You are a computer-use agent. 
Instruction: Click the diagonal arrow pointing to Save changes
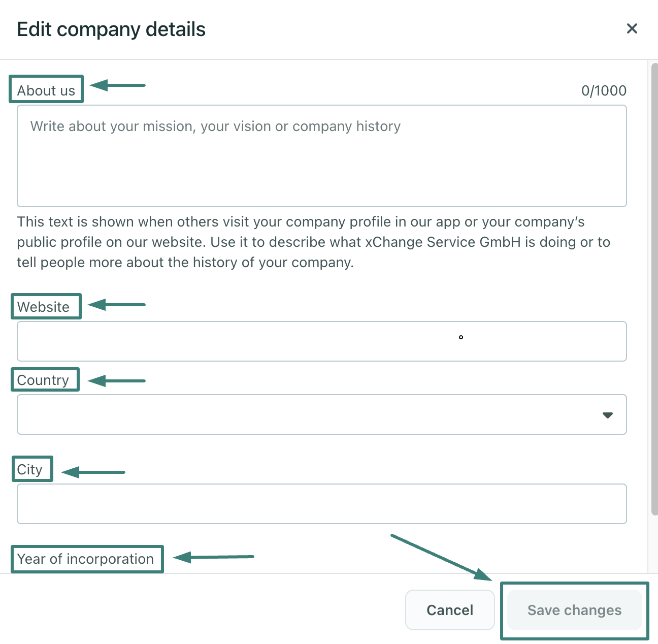tap(441, 557)
